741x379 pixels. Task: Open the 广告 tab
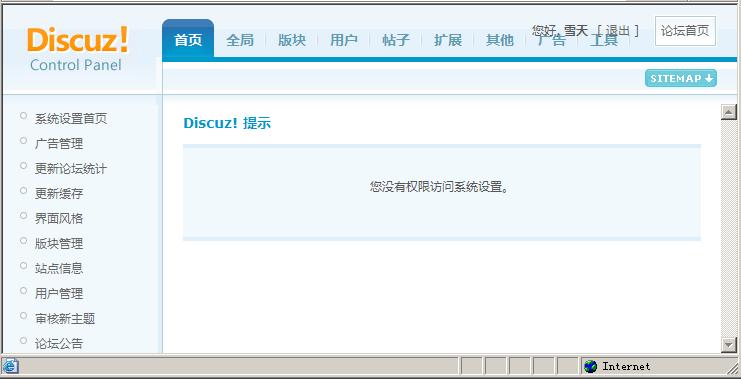coord(552,40)
